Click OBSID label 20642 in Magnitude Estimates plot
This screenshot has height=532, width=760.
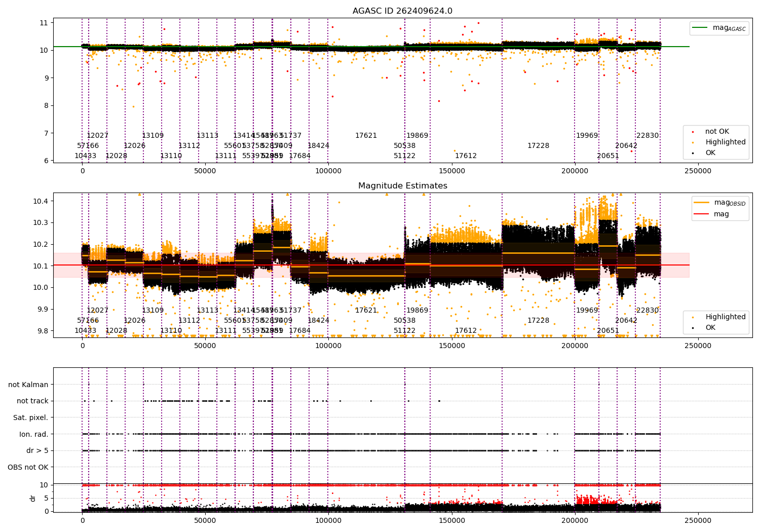[626, 321]
